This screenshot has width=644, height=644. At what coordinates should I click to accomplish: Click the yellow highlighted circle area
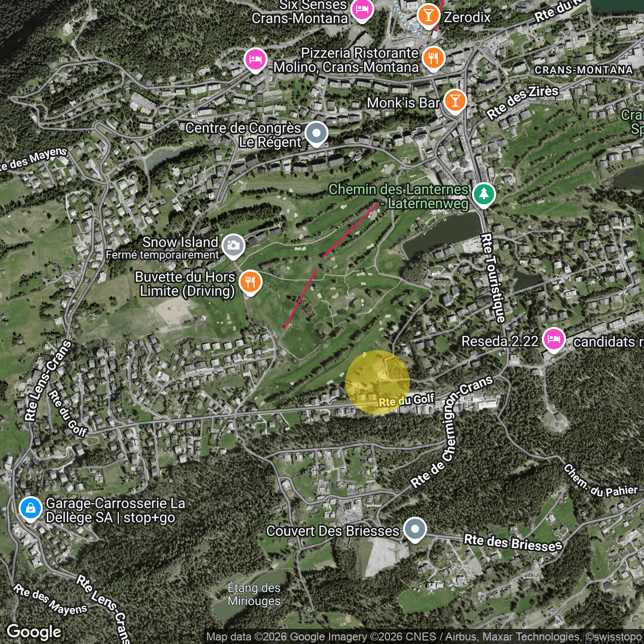pos(378,382)
